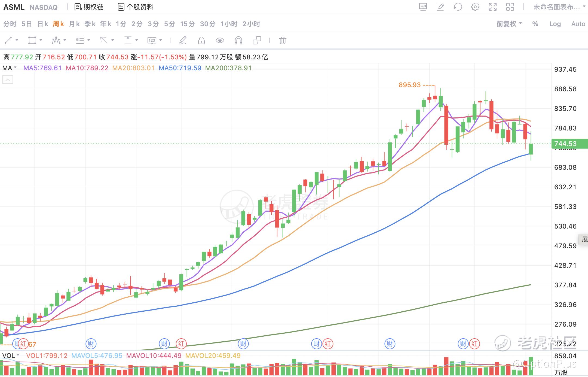Expand price label tool options arrow
The width and height of the screenshot is (588, 377).
pos(161,40)
